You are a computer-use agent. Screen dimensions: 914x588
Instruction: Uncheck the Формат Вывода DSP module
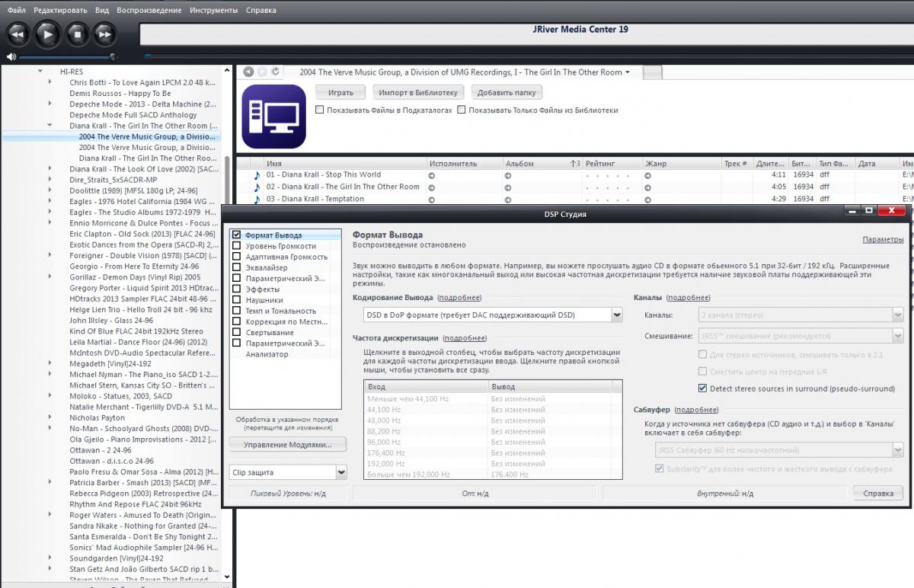coord(237,235)
